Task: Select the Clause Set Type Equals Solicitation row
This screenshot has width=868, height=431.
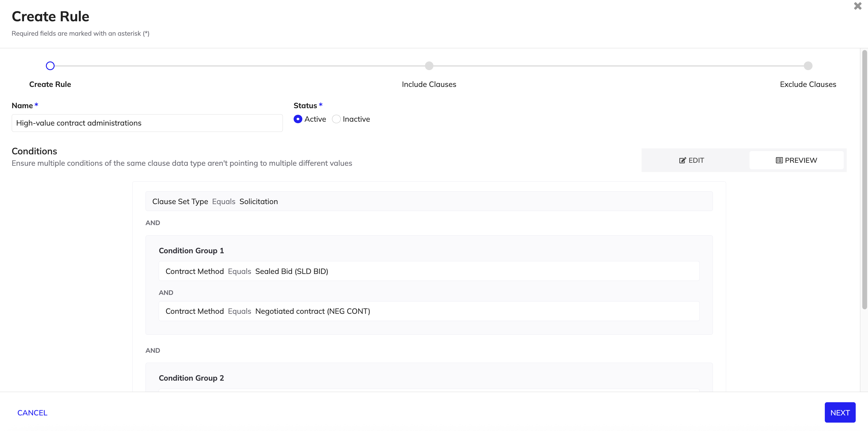Action: point(429,201)
